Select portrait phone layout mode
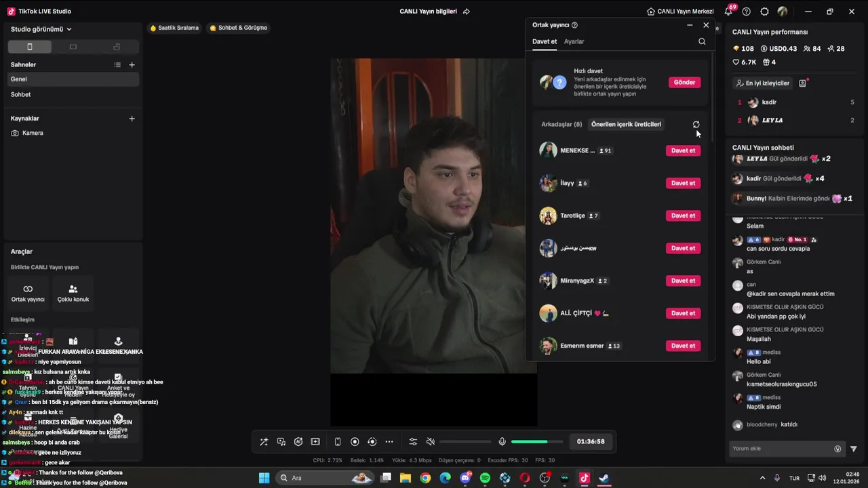Viewport: 868px width, 488px height. [x=29, y=47]
